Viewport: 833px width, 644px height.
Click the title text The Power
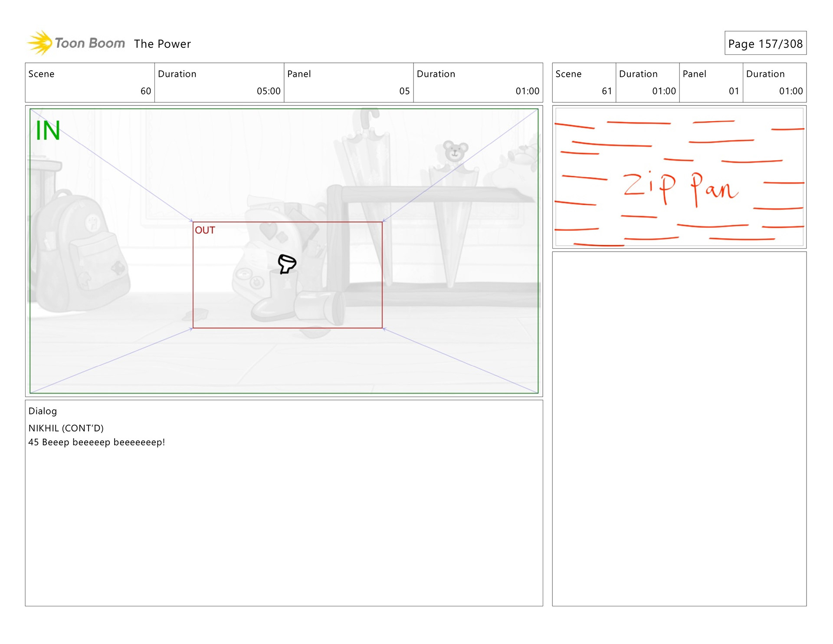[x=162, y=44]
